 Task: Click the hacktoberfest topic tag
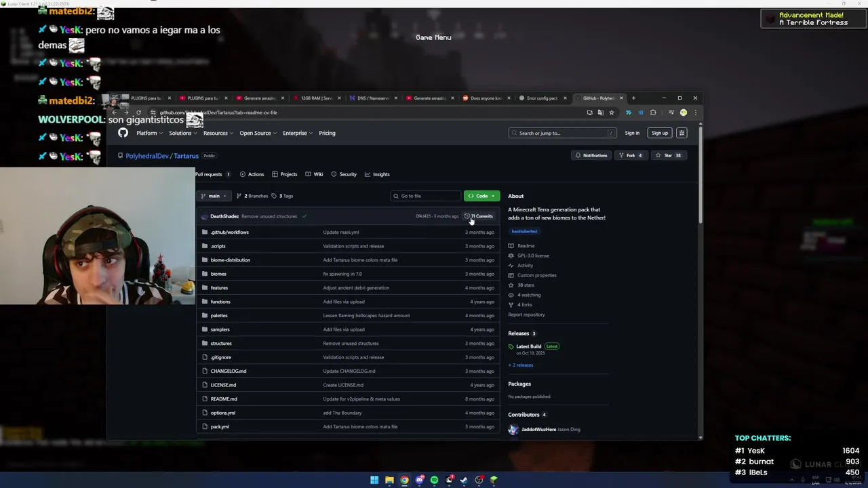pos(524,232)
